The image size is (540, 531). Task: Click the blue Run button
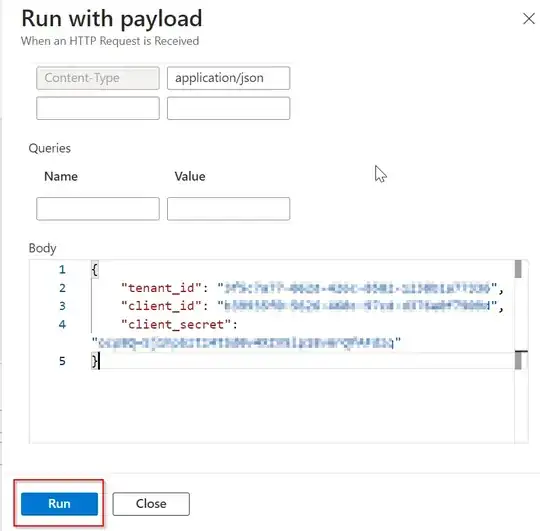point(59,504)
